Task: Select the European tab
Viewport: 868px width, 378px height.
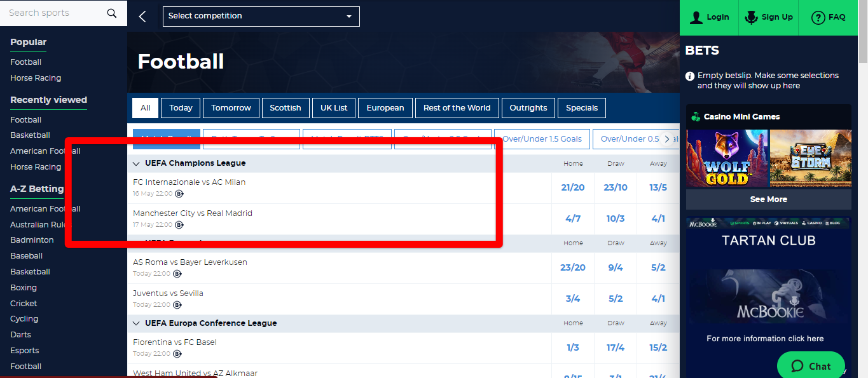Action: [385, 108]
